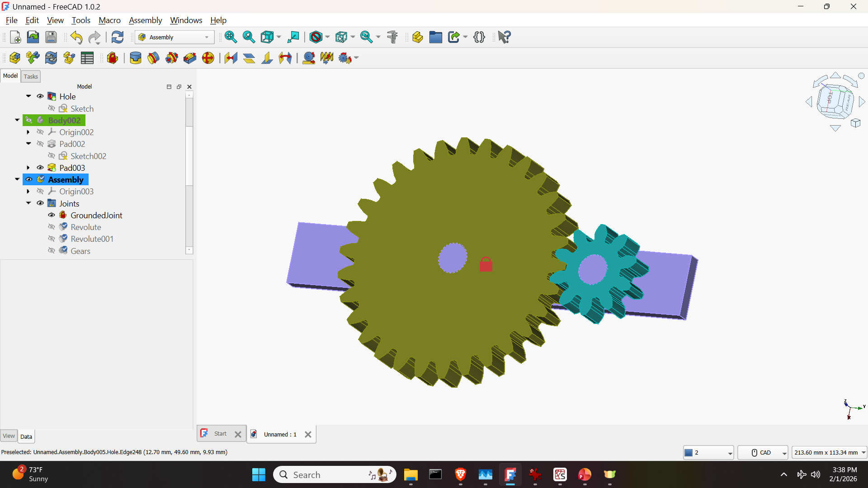
Task: Toggle visibility eye for Pad003
Action: [40, 168]
